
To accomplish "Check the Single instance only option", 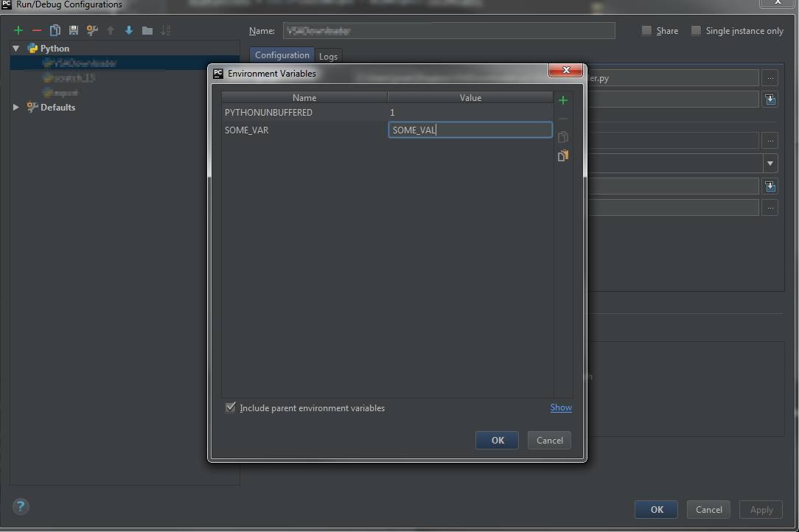I will click(696, 31).
